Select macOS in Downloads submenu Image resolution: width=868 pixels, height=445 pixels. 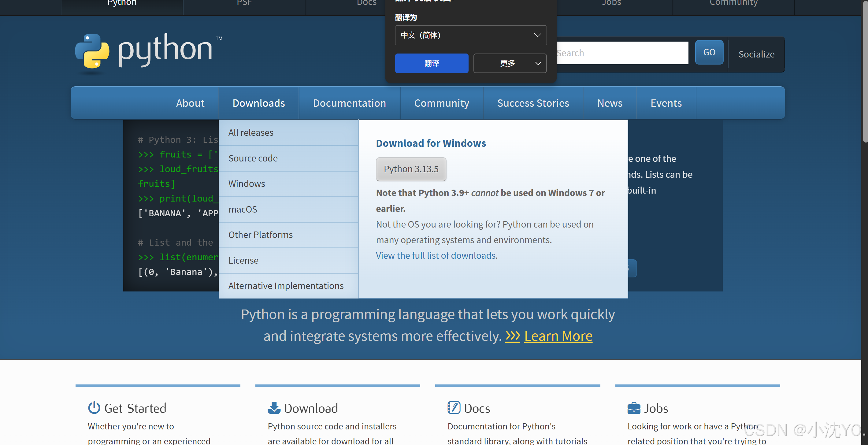(x=288, y=210)
